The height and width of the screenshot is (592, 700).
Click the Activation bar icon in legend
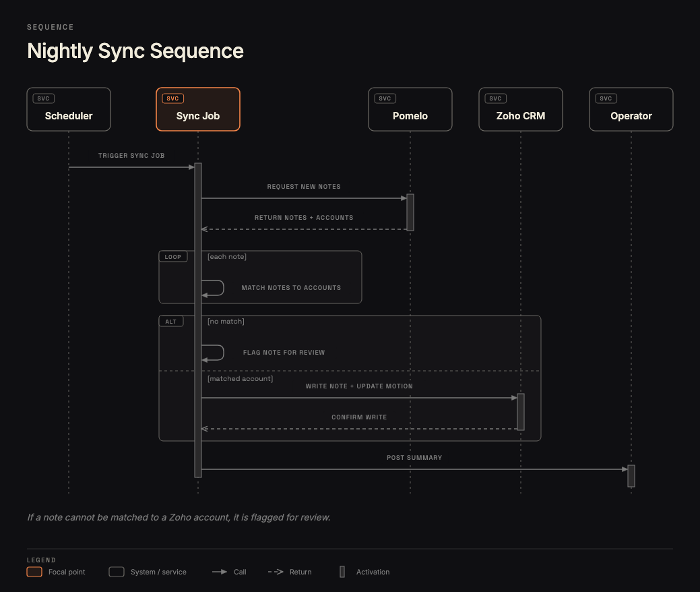click(342, 572)
